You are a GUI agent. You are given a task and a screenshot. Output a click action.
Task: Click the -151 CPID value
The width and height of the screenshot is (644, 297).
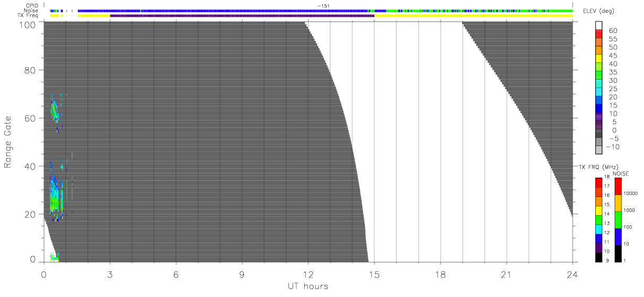pyautogui.click(x=324, y=6)
